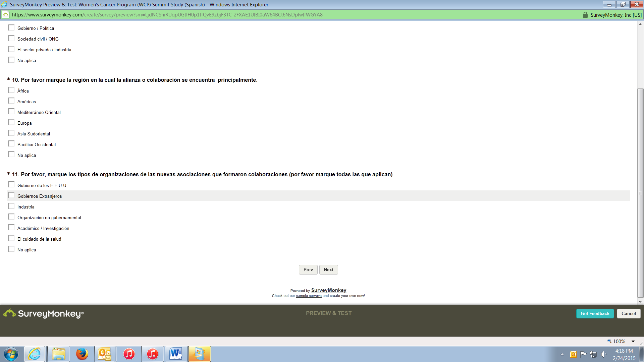This screenshot has height=362, width=644.
Task: Click the security lock icon in address bar
Action: pos(585,15)
